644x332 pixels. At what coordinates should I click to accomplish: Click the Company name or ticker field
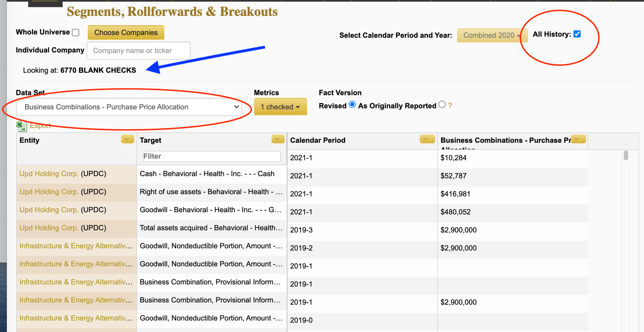[138, 51]
